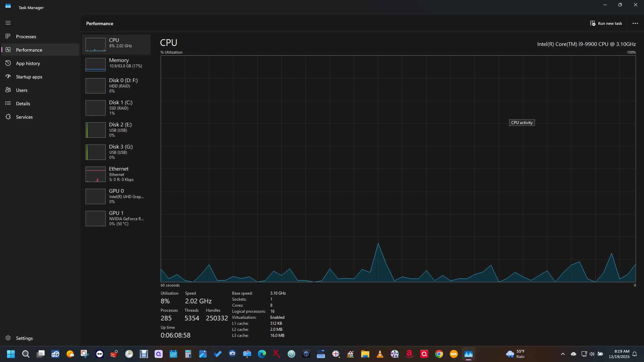
Task: Open the Users page
Action: (21, 90)
